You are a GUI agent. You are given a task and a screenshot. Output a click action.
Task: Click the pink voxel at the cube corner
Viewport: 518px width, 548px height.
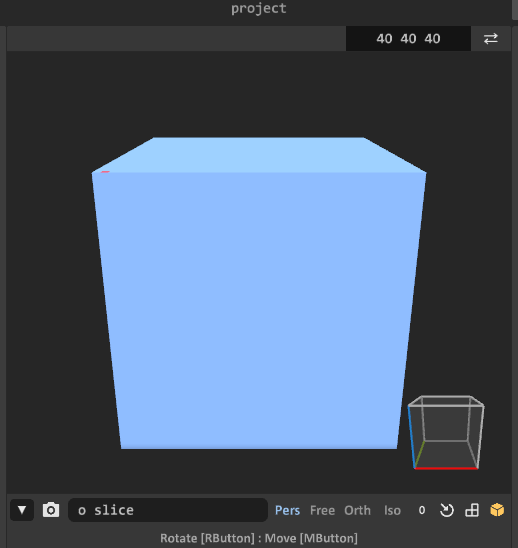(x=105, y=172)
